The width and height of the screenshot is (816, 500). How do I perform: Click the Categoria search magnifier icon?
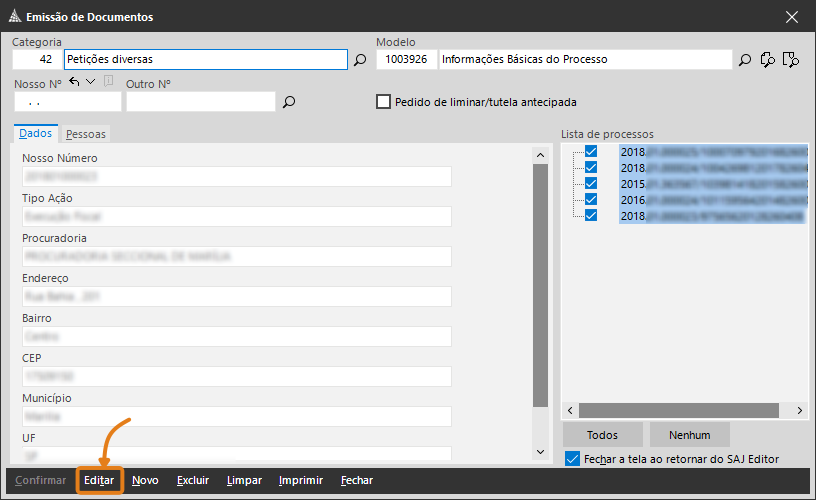(x=360, y=60)
